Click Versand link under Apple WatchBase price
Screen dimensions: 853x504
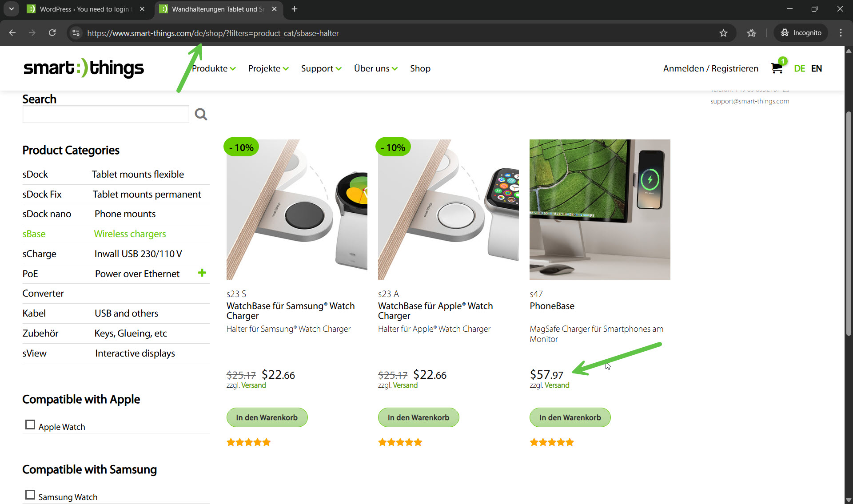tap(405, 385)
